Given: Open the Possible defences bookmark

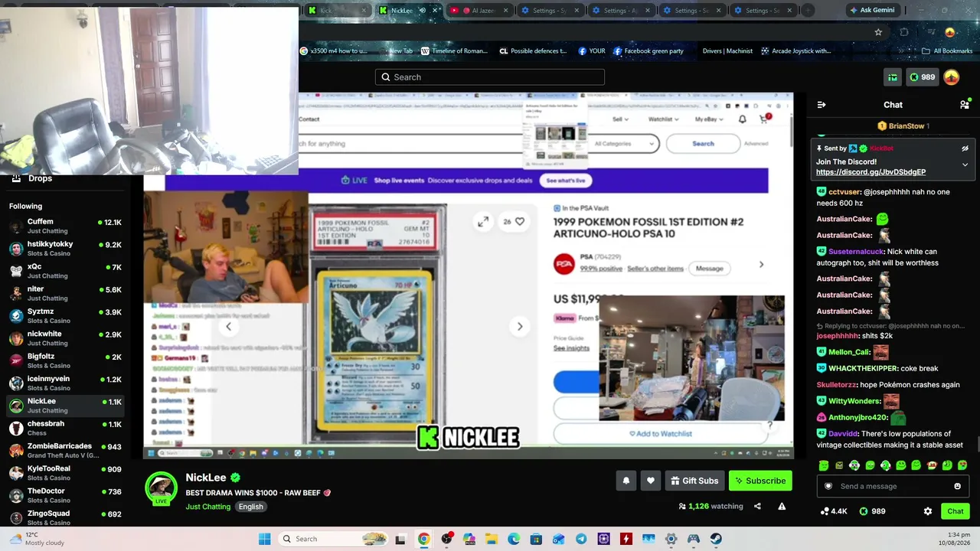Looking at the screenshot, I should coord(533,51).
